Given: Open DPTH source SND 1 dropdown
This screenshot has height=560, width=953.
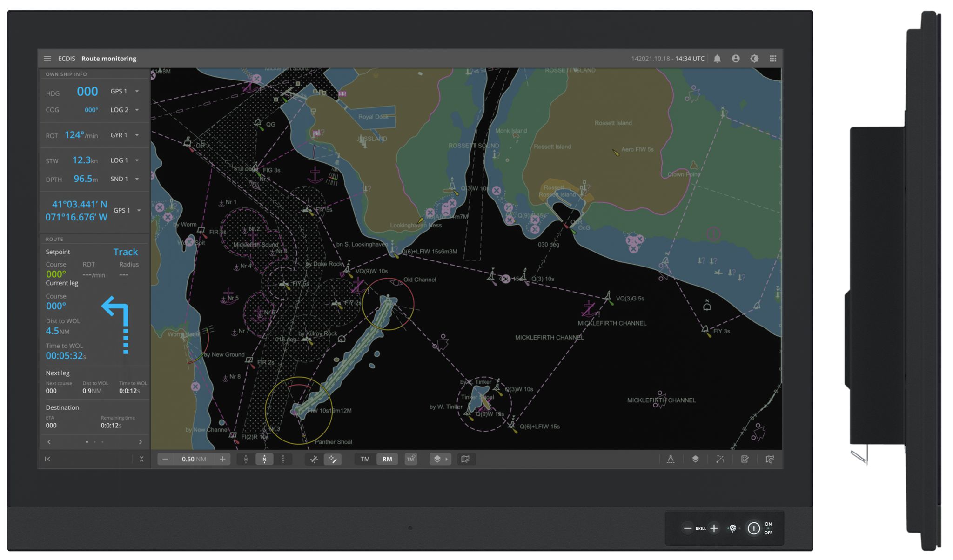Looking at the screenshot, I should tap(137, 179).
